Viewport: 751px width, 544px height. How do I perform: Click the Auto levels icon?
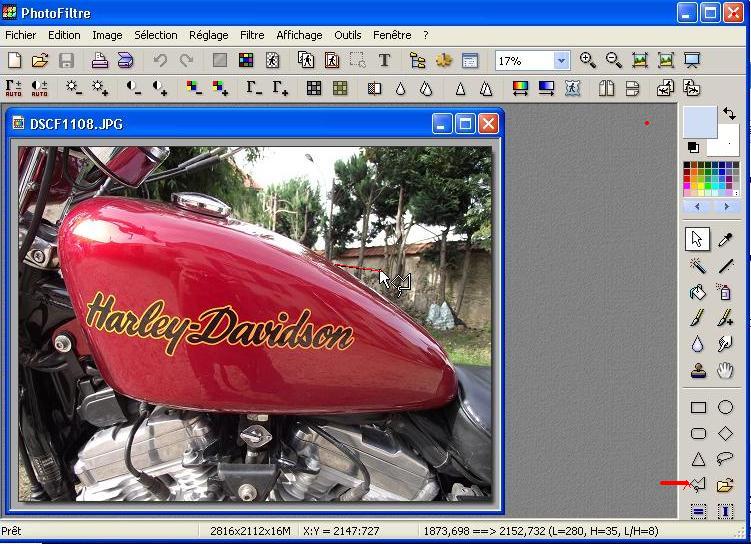coord(13,88)
